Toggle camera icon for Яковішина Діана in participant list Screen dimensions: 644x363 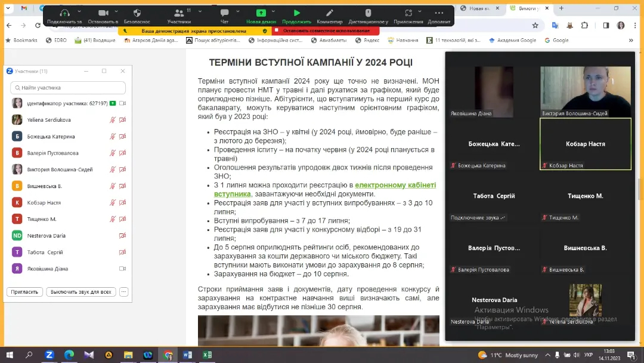pyautogui.click(x=123, y=269)
